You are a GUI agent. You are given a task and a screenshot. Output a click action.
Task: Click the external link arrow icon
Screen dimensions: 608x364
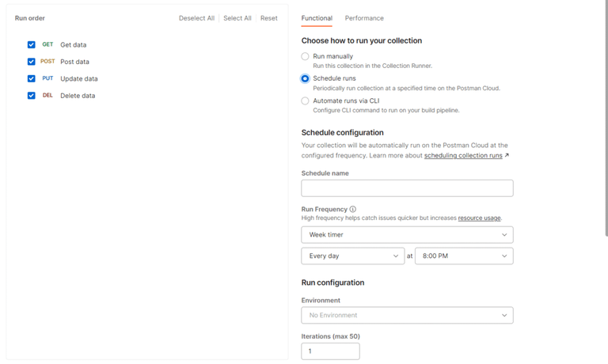(507, 156)
